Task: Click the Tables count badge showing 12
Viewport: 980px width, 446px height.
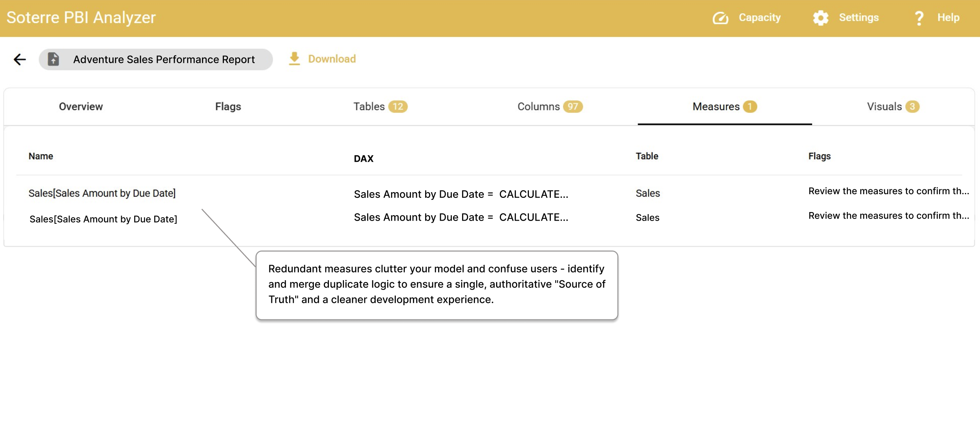Action: [398, 106]
